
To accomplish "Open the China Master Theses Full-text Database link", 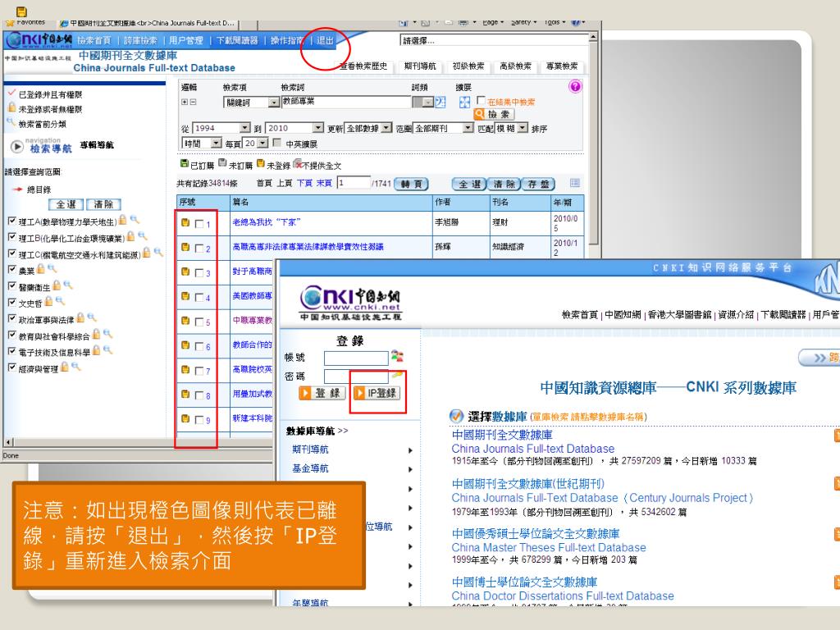I will click(x=549, y=547).
